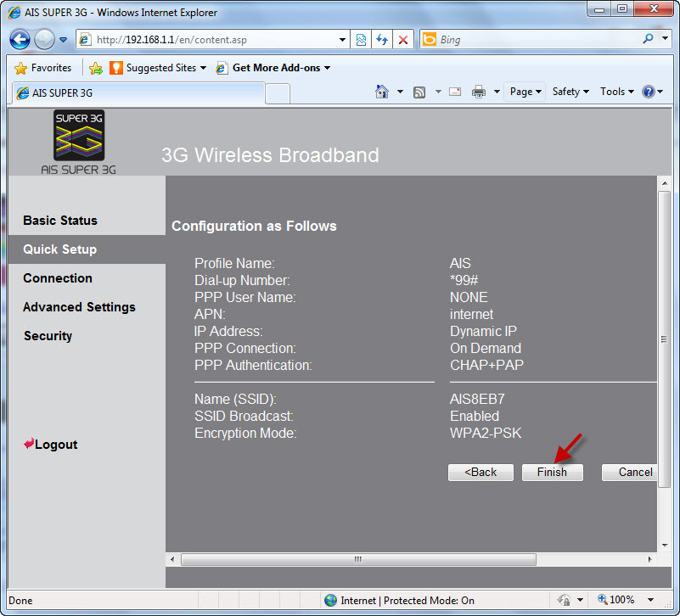The image size is (680, 616).
Task: Open Basic Status in sidebar
Action: (60, 221)
